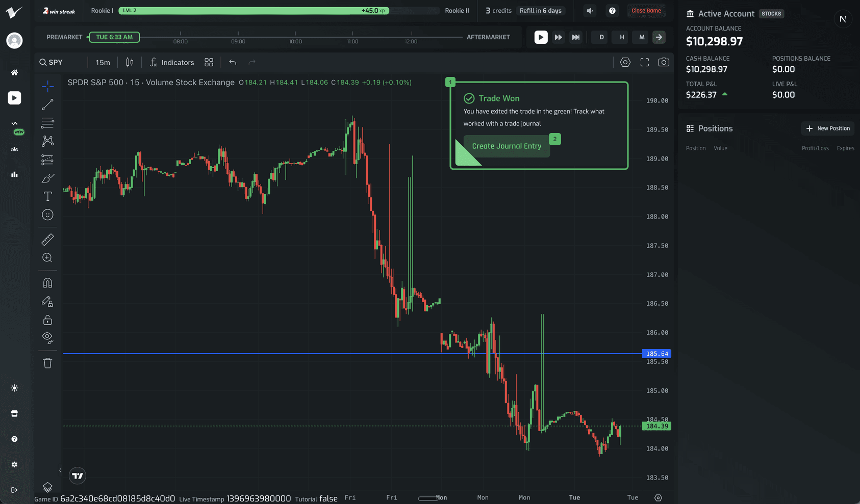Open the object tree layers panel
The image size is (860, 504).
click(x=47, y=487)
